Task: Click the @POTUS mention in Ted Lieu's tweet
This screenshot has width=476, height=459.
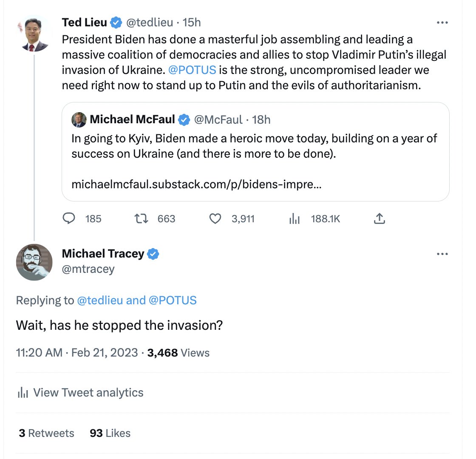Action: (192, 69)
